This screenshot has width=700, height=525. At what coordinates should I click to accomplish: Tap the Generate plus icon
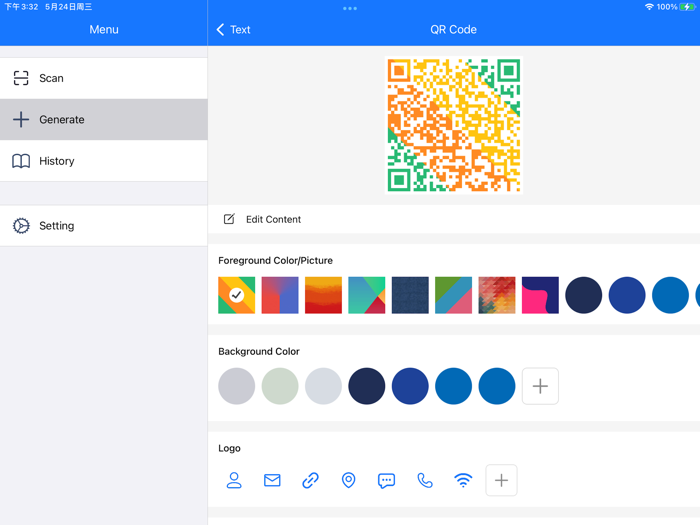[x=21, y=120]
